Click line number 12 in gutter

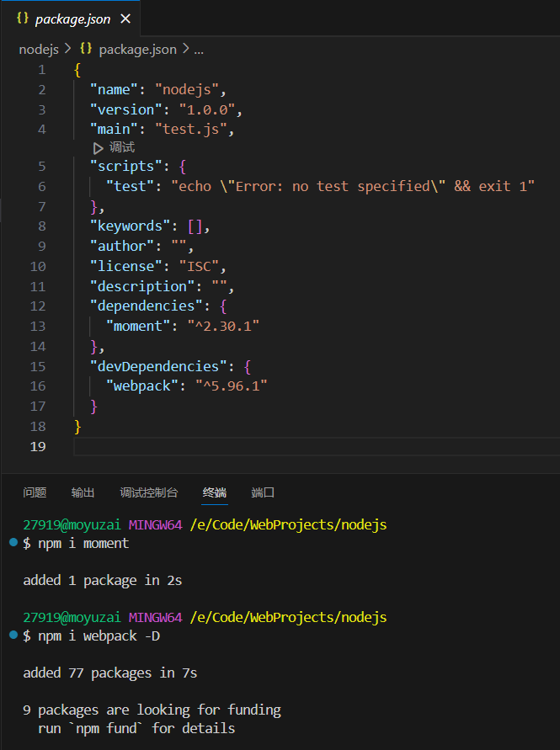tap(38, 306)
